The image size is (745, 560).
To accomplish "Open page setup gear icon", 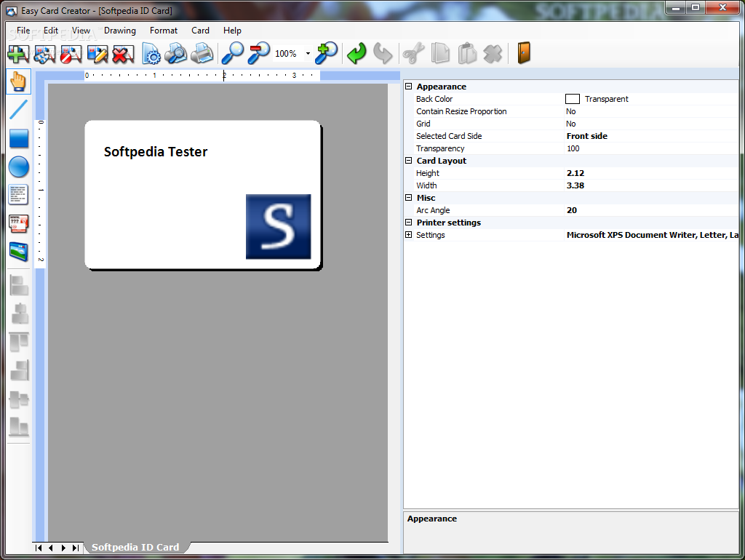I will point(151,54).
